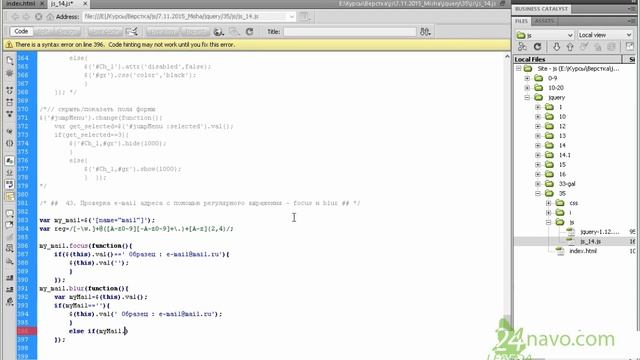Open the site selector dropdown showing js

pos(544,35)
